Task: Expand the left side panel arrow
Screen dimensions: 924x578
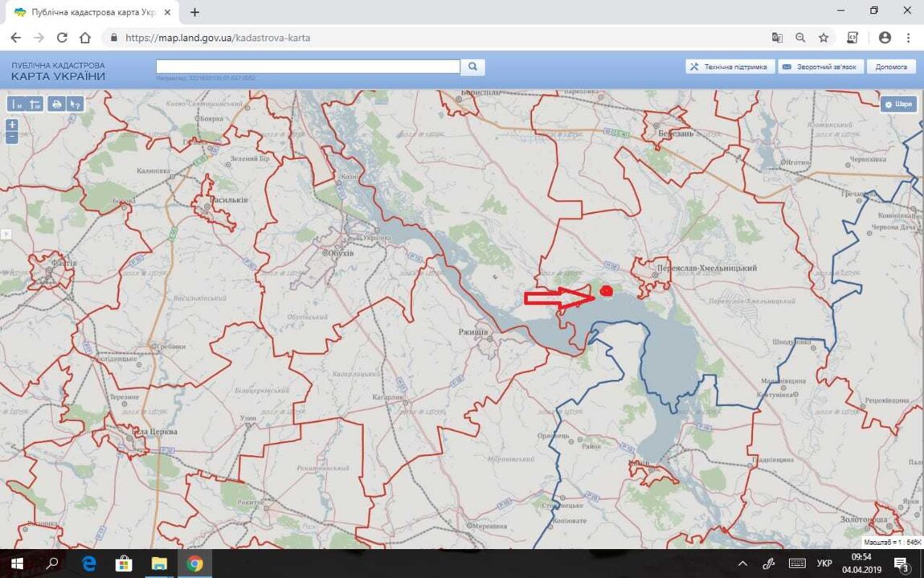Action: click(x=5, y=234)
